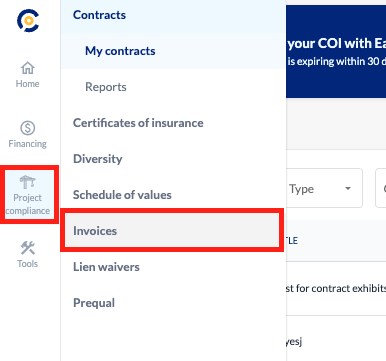
Task: Sort by the TITLE column header
Action: 292,241
